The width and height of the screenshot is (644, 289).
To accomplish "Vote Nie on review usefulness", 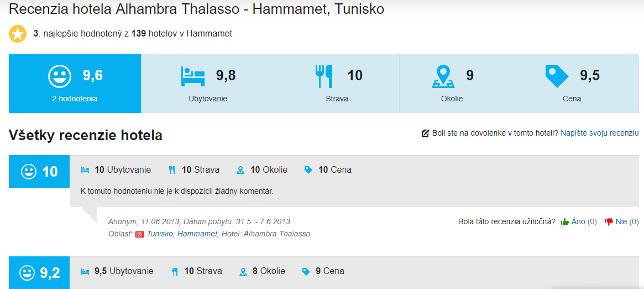I will click(x=621, y=222).
